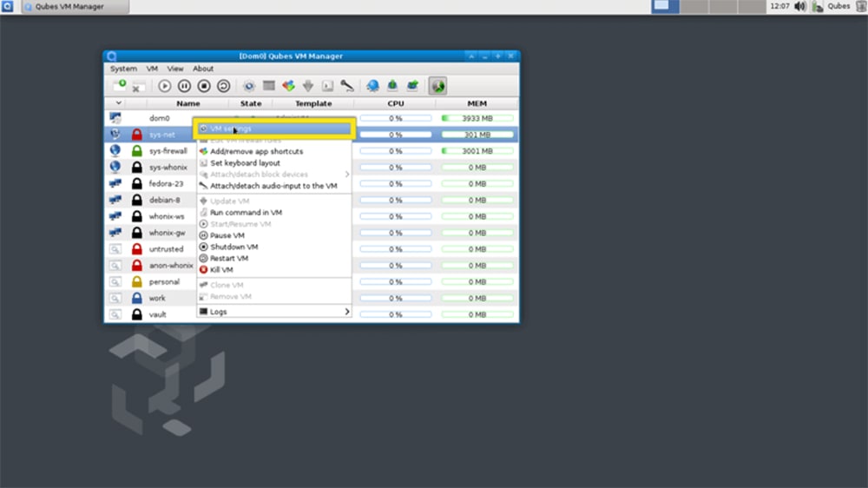This screenshot has width=868, height=488.
Task: Sort by the CPU column header
Action: 395,103
